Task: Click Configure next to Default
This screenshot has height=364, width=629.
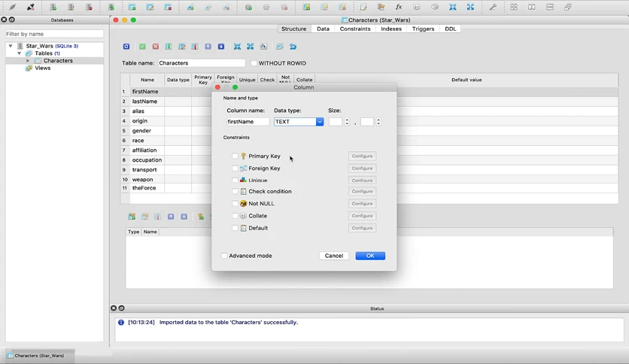Action: pyautogui.click(x=362, y=228)
